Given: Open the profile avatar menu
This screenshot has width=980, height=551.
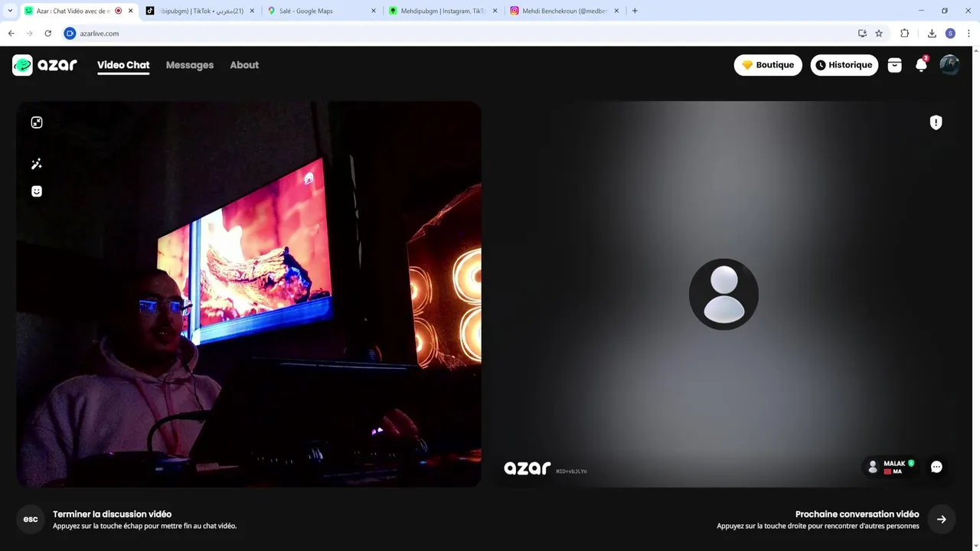Looking at the screenshot, I should (x=949, y=65).
